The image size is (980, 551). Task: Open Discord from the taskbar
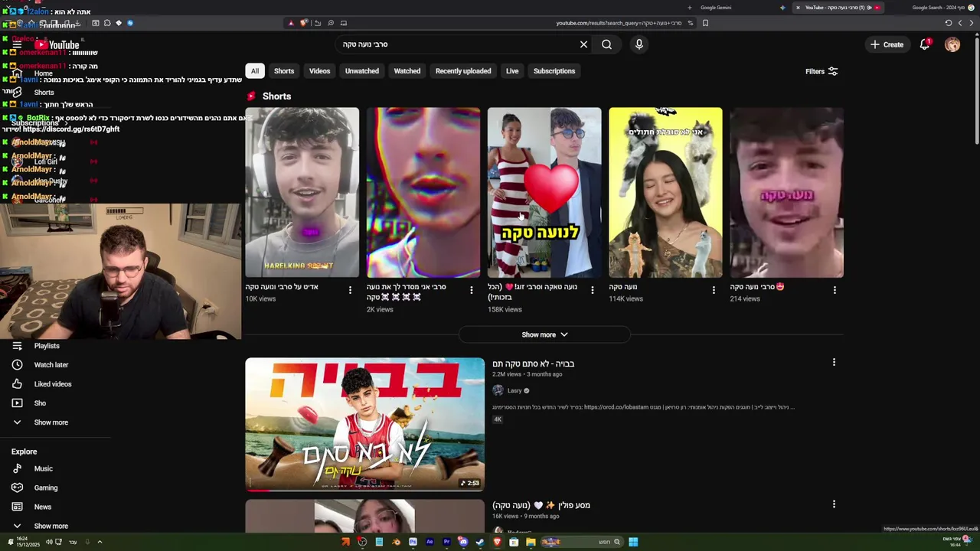463,542
